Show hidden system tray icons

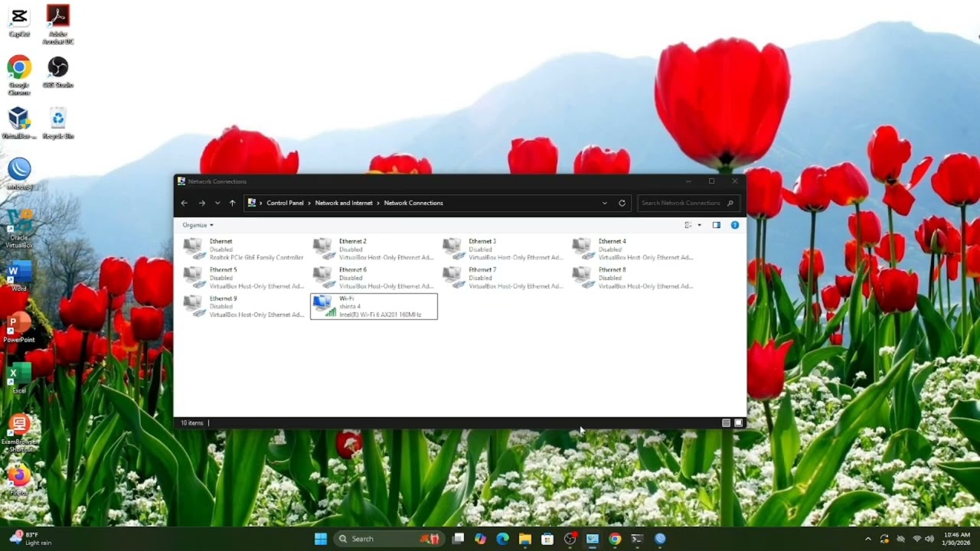click(x=867, y=539)
